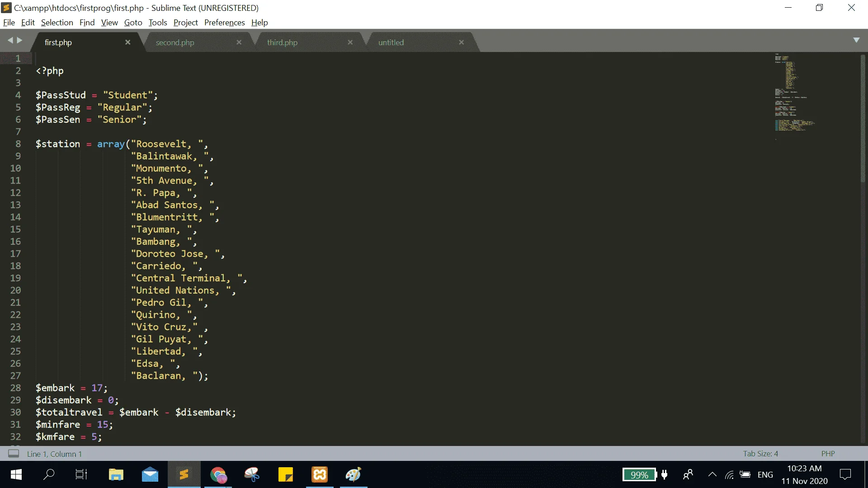Click the $minfare = 15 line
This screenshot has width=868, height=488.
pyautogui.click(x=74, y=424)
